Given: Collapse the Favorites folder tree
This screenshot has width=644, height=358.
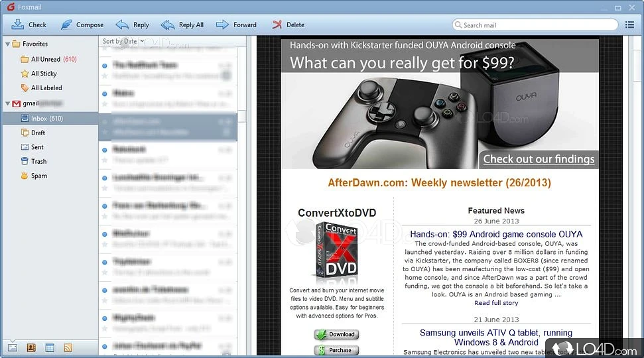Looking at the screenshot, I should pos(7,44).
